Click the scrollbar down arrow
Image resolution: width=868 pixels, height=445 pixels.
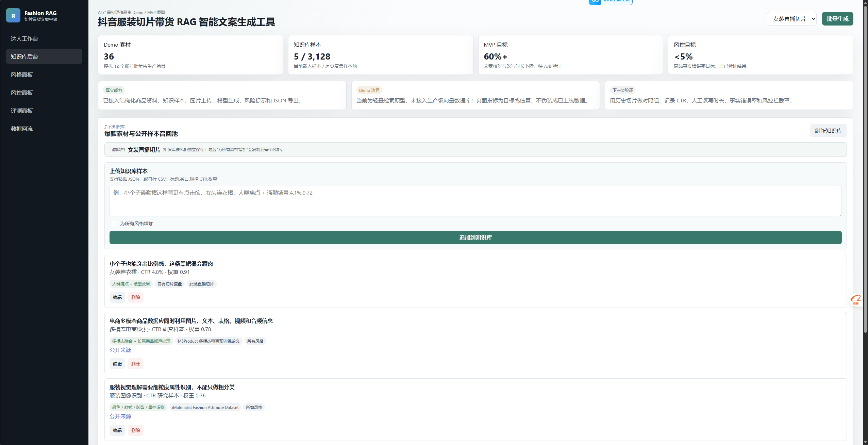pyautogui.click(x=865, y=442)
